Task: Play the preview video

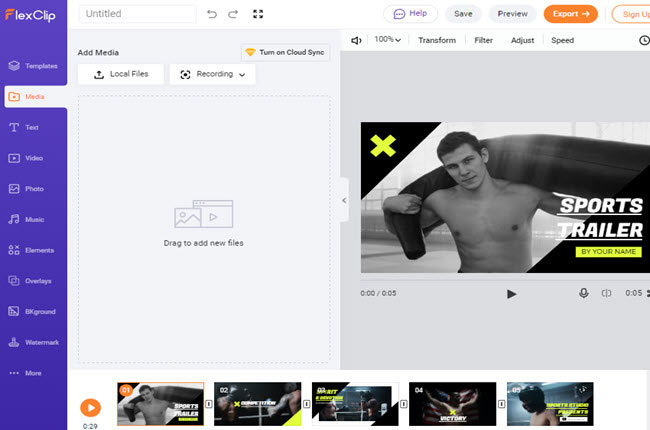Action: [x=511, y=293]
